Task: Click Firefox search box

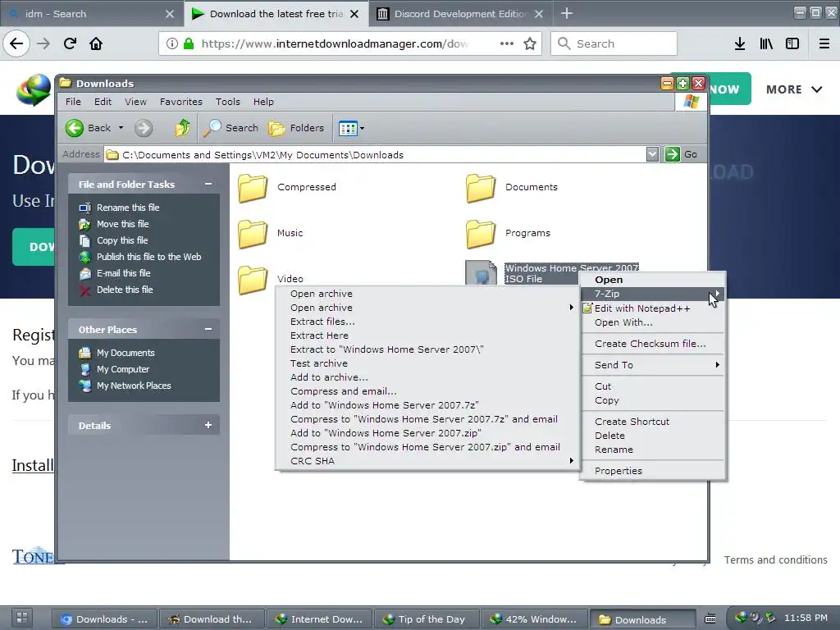Action: click(614, 43)
